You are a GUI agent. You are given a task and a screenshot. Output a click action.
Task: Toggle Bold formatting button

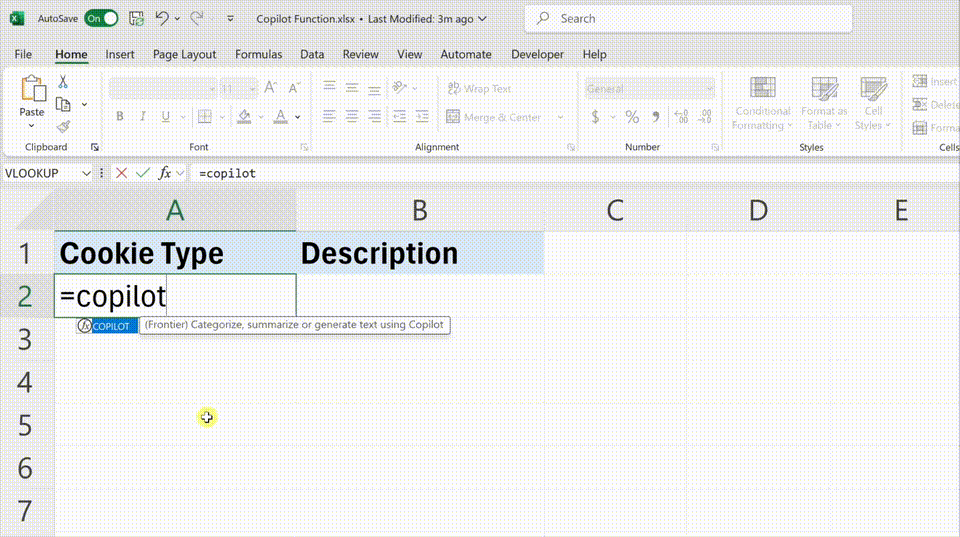[120, 116]
